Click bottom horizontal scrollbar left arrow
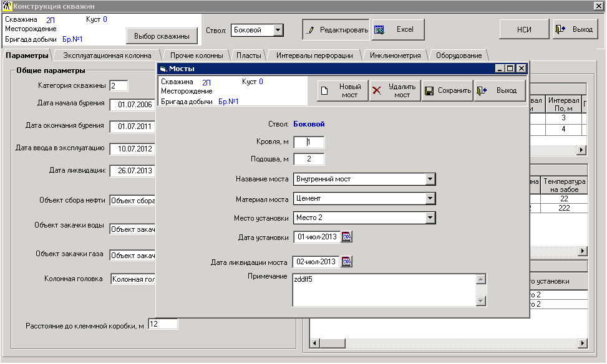 314,343
